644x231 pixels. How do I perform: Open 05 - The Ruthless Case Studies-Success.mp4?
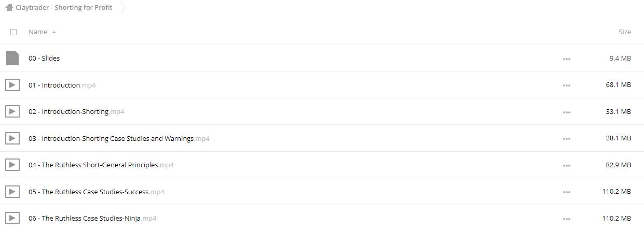pyautogui.click(x=97, y=192)
